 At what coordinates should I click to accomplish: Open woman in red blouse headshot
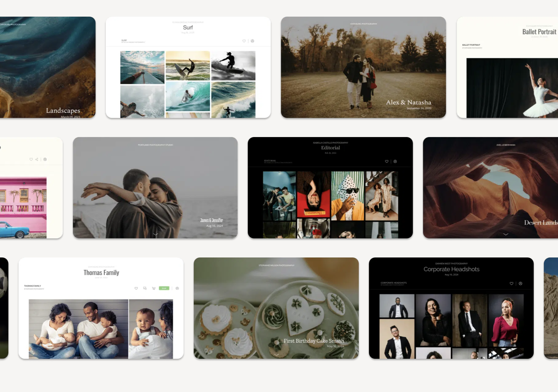click(506, 320)
